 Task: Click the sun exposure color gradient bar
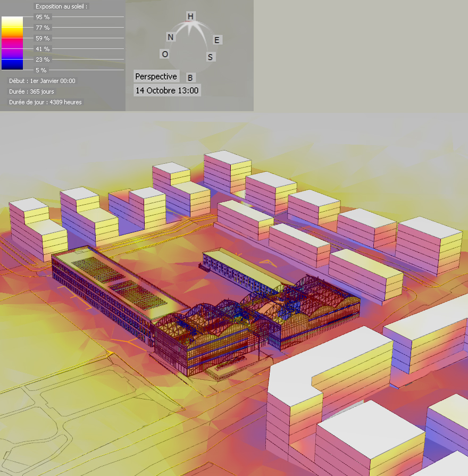(12, 43)
